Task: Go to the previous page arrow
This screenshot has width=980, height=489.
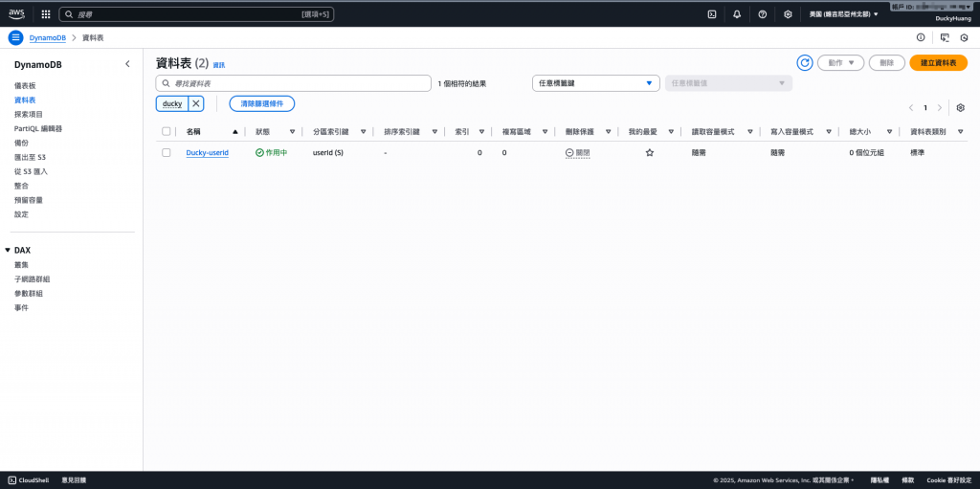Action: tap(911, 107)
